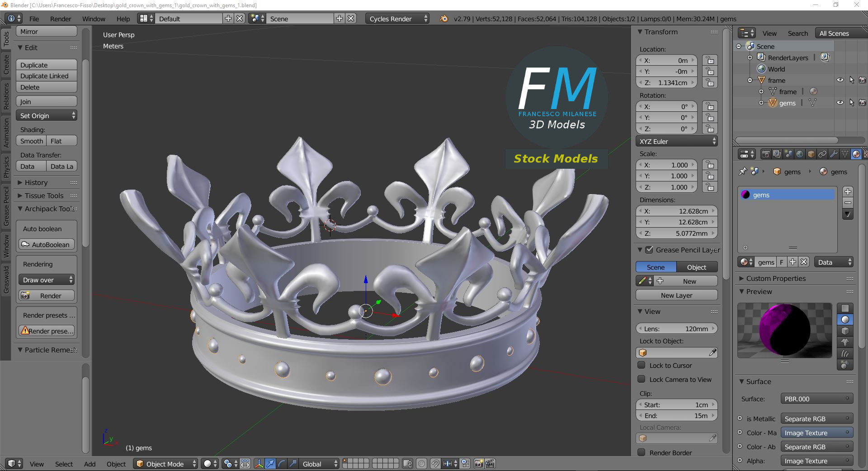Adjust the Lens 120mm value slider
The image size is (868, 471).
click(x=677, y=328)
